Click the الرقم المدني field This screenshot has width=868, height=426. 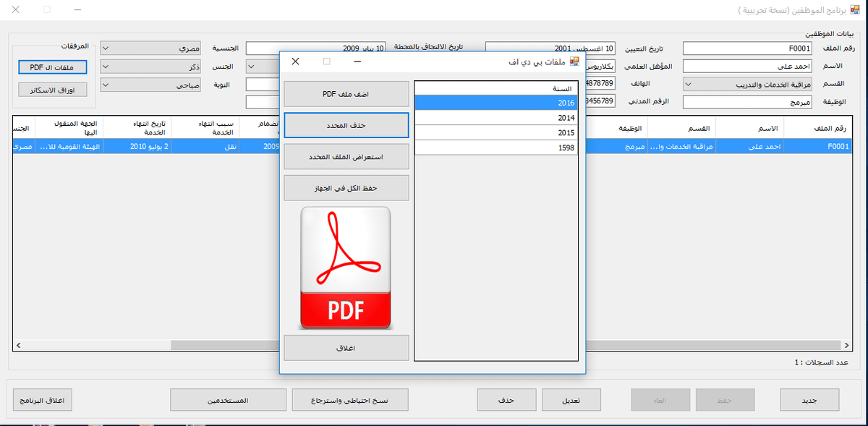[x=601, y=101]
